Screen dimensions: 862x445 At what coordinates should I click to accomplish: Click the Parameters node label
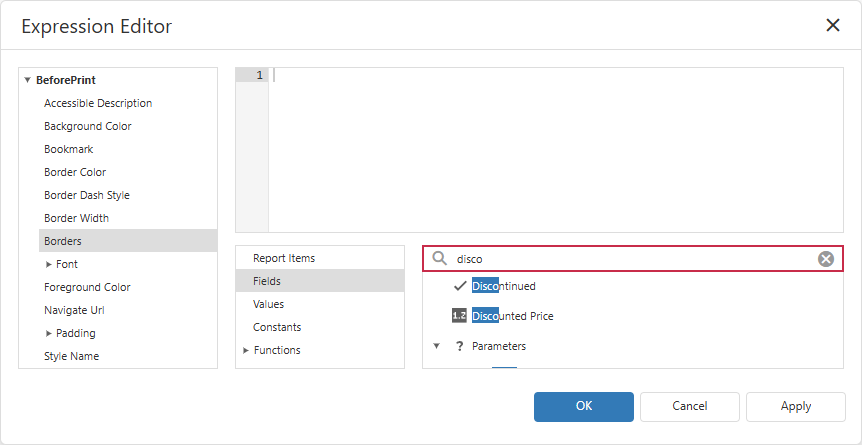(499, 346)
